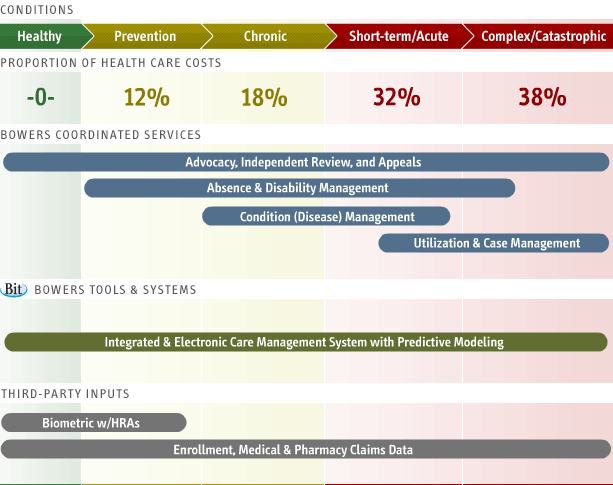The height and width of the screenshot is (485, 613).
Task: Select the Healthy condition tab
Action: point(40,37)
